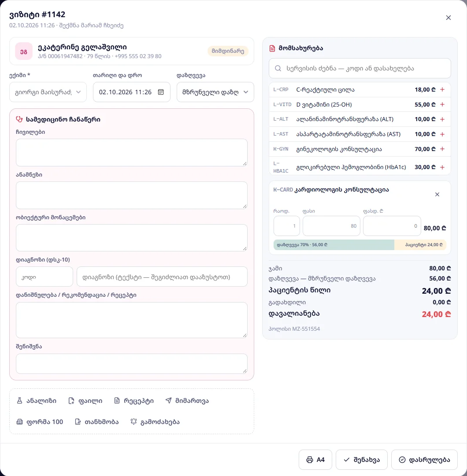This screenshot has height=476, width=467.
Task: Click the diagnosis text field
Action: (162, 277)
